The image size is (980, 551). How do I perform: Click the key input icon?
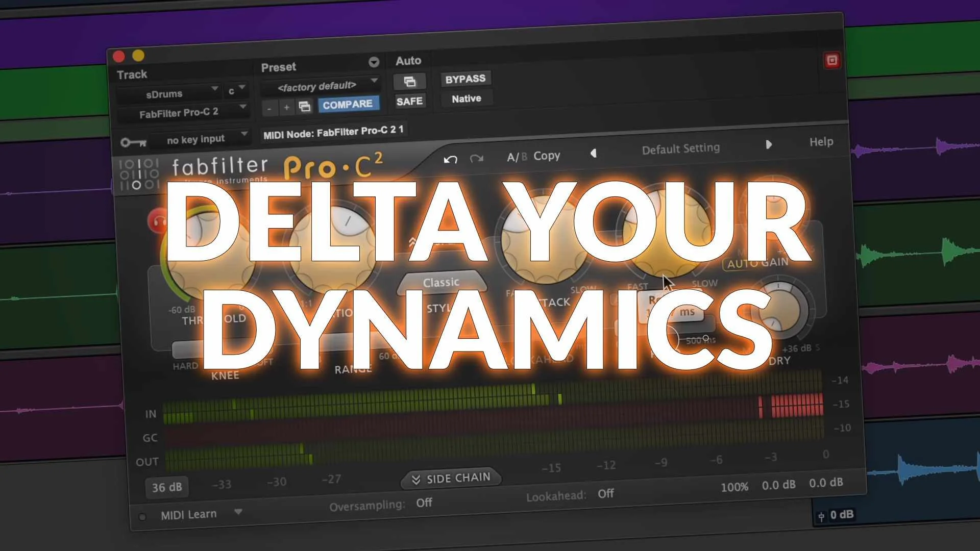tap(133, 142)
